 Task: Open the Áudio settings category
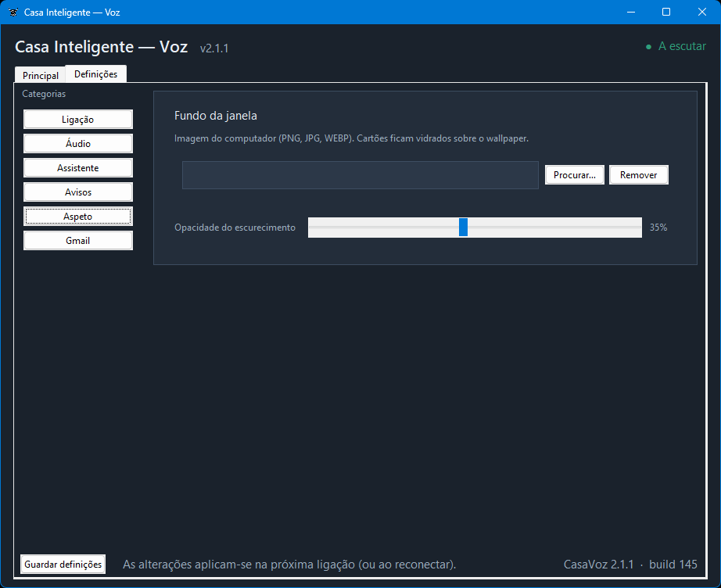coord(78,143)
